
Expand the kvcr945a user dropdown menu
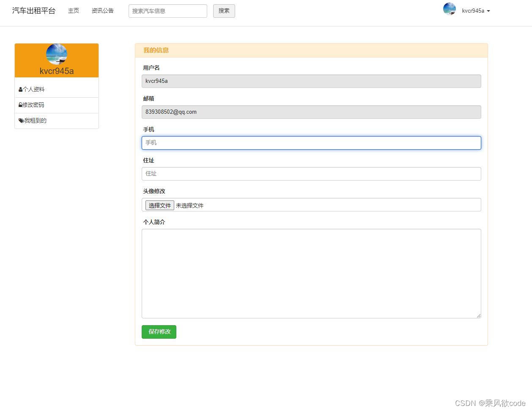click(x=476, y=11)
